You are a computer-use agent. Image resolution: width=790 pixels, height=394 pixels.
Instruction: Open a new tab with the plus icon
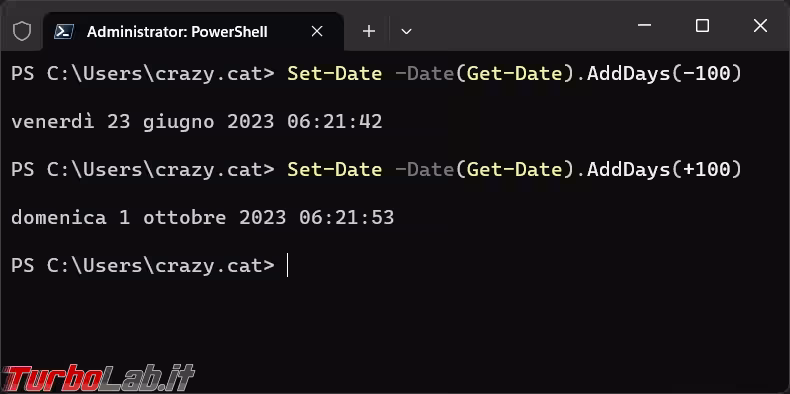point(369,32)
